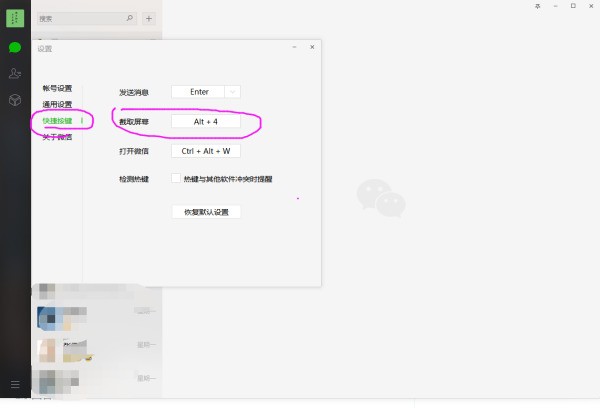Close the 设置 dialog
600x408 pixels.
(x=312, y=47)
